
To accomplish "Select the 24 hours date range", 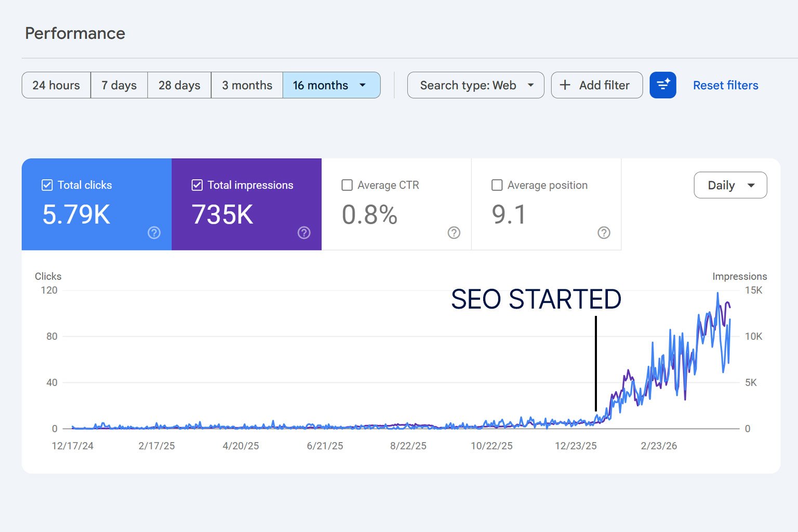I will pos(56,85).
